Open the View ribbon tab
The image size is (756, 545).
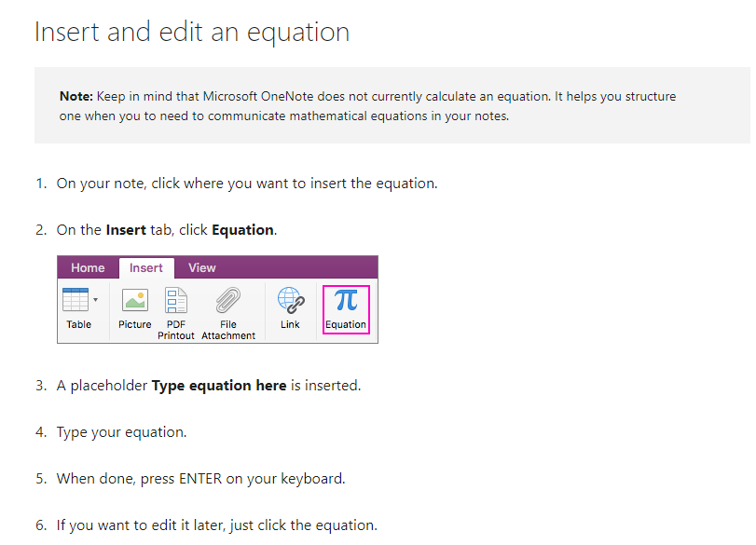pos(201,267)
